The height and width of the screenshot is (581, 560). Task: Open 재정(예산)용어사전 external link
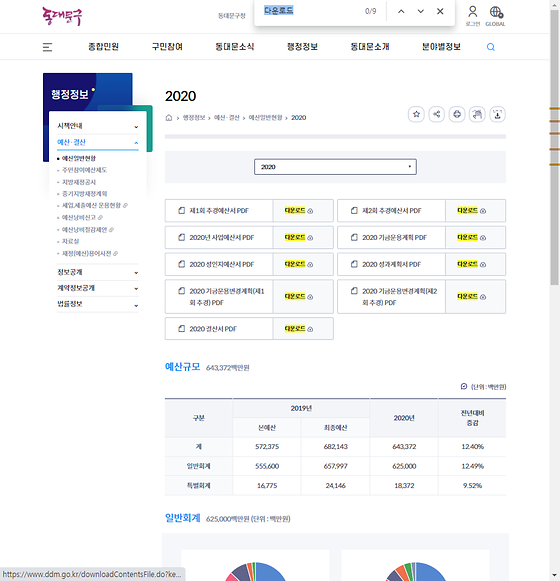pos(90,253)
